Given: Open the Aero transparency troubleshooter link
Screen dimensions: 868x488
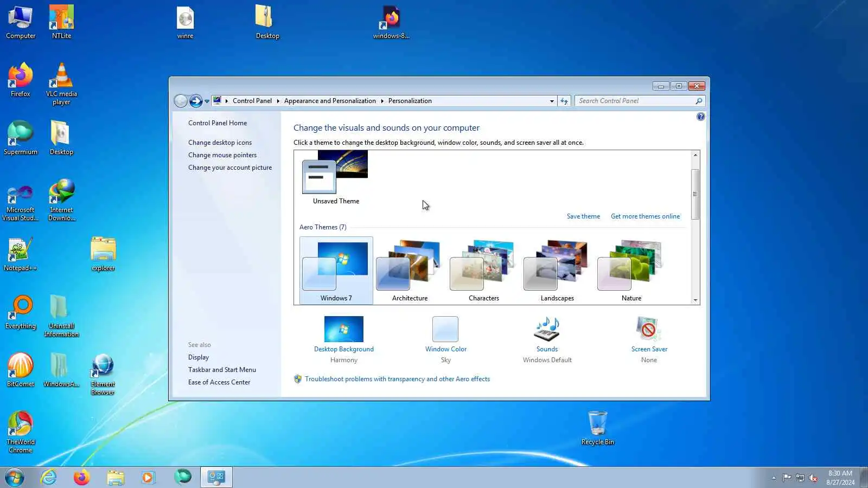Looking at the screenshot, I should tap(397, 379).
